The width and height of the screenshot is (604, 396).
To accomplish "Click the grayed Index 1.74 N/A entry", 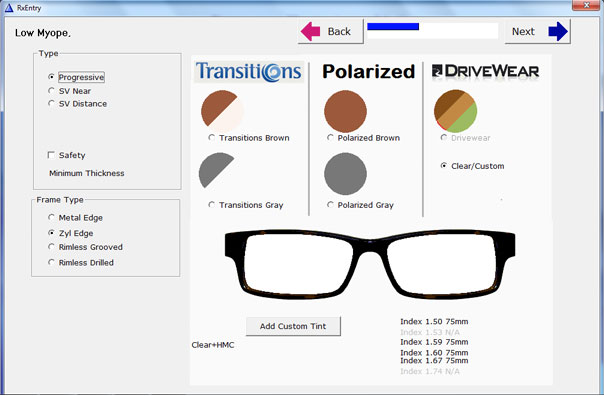I will point(430,371).
